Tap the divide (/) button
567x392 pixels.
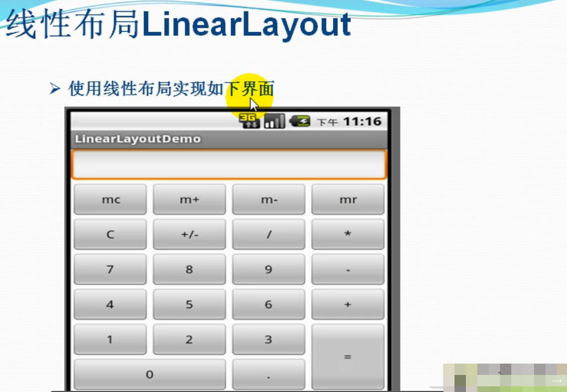click(x=269, y=234)
